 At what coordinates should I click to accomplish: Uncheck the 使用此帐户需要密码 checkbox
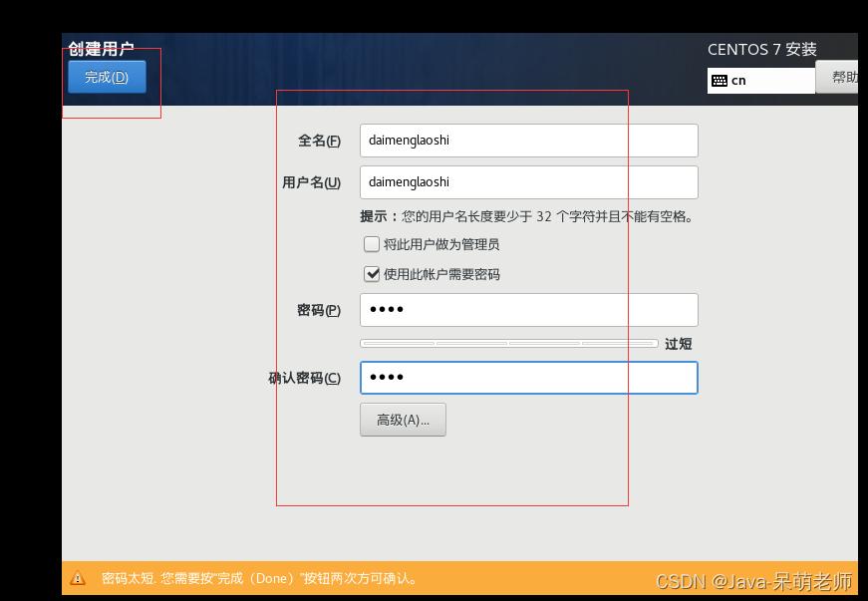372,273
